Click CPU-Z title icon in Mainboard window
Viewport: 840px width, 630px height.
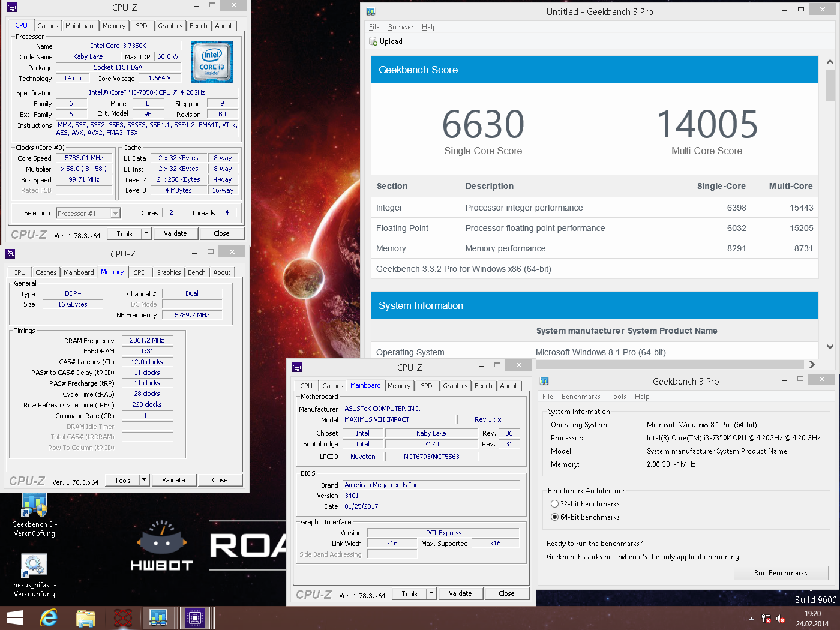(x=297, y=367)
